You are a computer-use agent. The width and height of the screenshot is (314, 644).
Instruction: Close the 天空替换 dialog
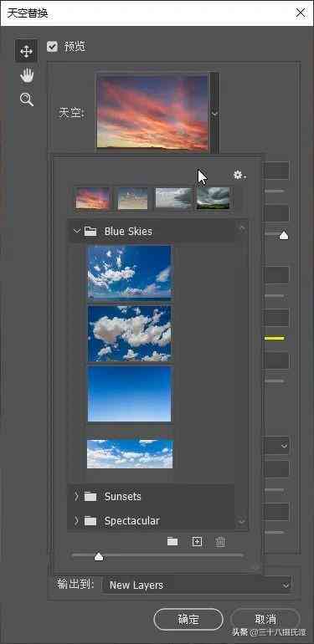point(301,13)
